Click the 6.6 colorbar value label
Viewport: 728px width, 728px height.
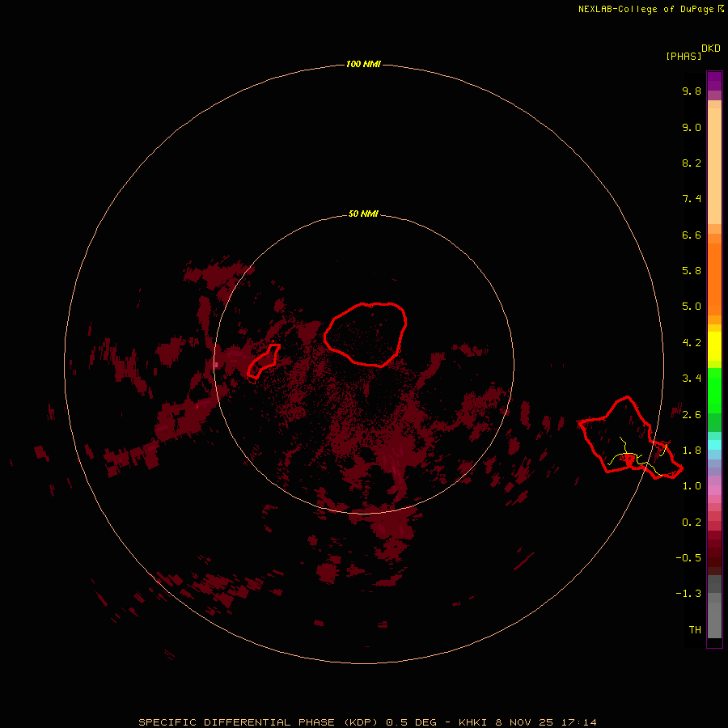click(x=692, y=235)
